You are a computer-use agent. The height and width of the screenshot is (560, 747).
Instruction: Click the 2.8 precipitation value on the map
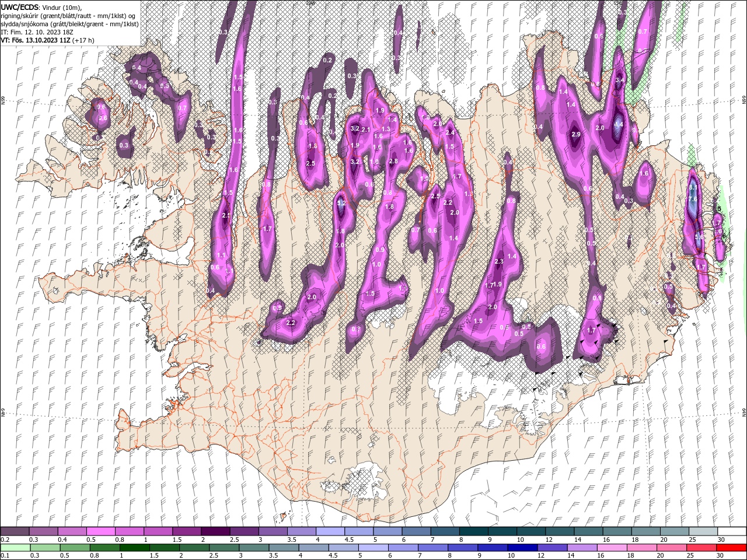[393, 162]
